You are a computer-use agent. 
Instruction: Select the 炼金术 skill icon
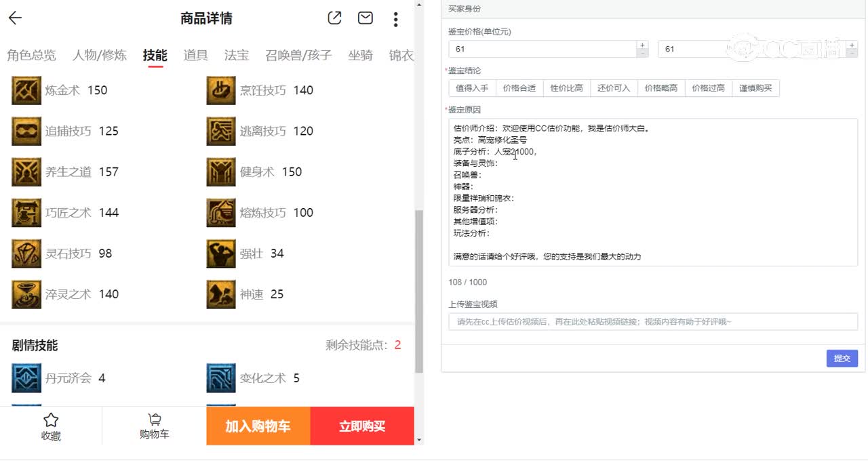26,89
